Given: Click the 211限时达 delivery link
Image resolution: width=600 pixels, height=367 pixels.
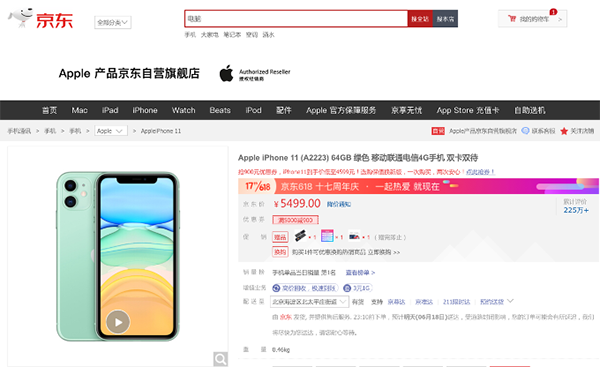Looking at the screenshot, I should [456, 302].
